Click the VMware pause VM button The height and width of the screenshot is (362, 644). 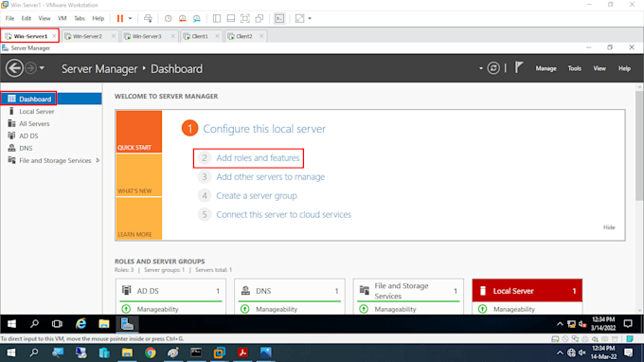tap(120, 19)
